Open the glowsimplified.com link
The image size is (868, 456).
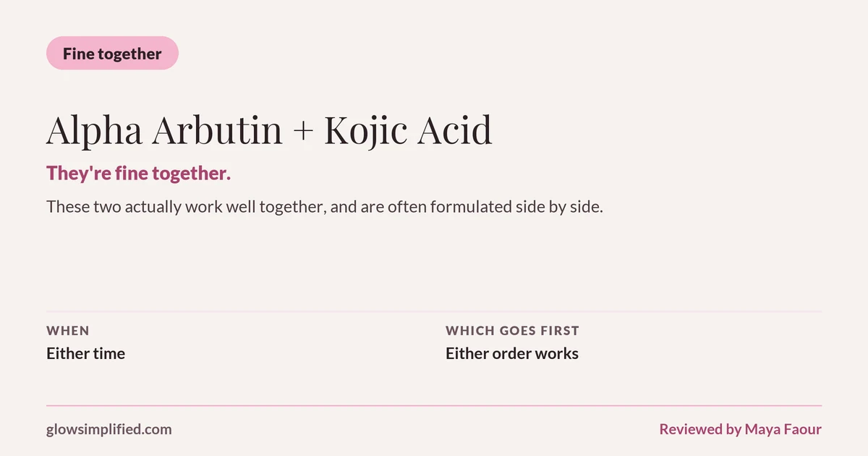coord(109,429)
